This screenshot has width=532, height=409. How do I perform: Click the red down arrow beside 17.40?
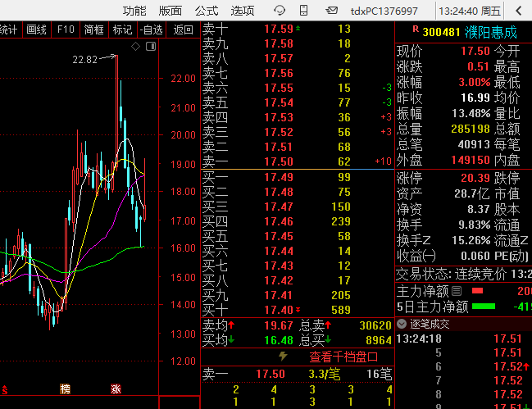[298, 310]
